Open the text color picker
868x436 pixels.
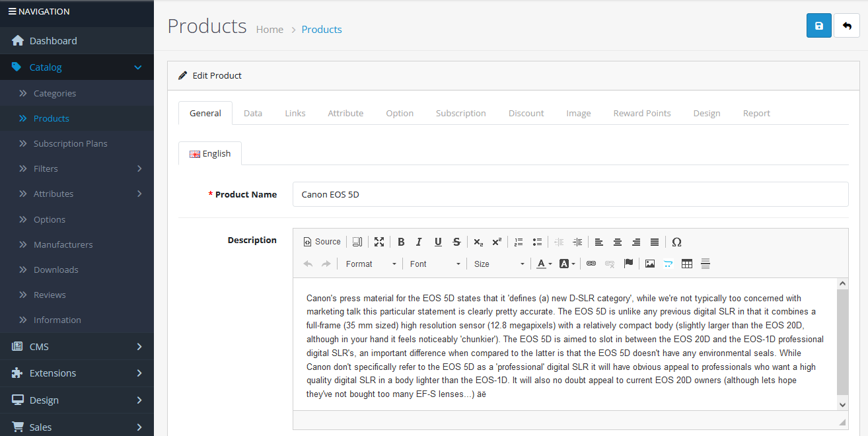point(544,264)
